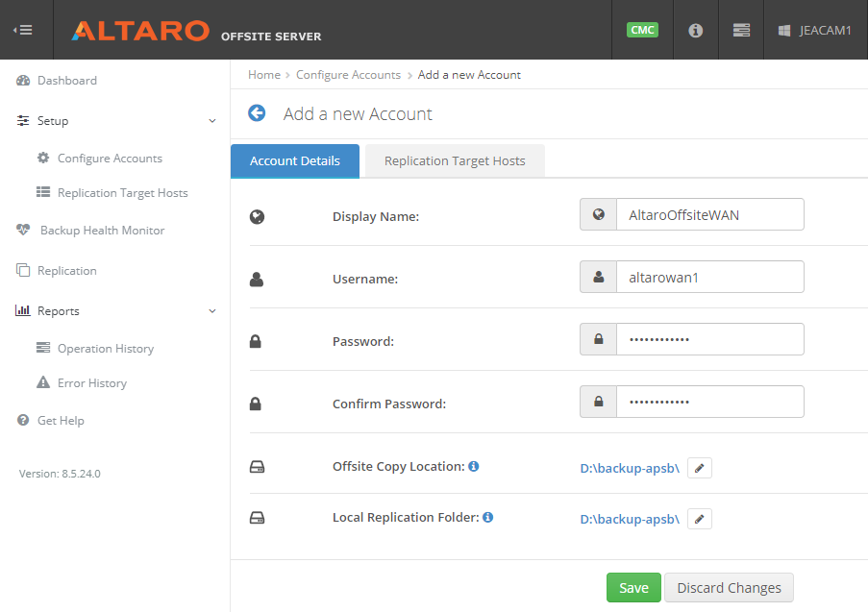Open Replication Target Hosts in the sidebar
This screenshot has width=868, height=612.
[x=123, y=192]
